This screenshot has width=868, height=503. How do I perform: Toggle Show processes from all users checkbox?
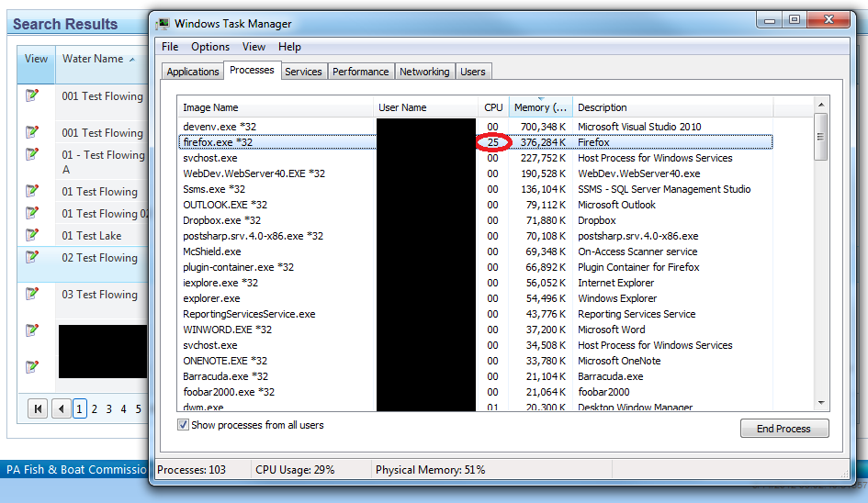pyautogui.click(x=183, y=425)
